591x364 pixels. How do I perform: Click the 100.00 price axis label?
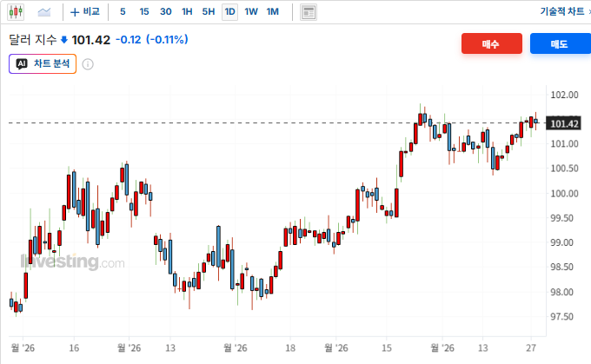(x=564, y=194)
